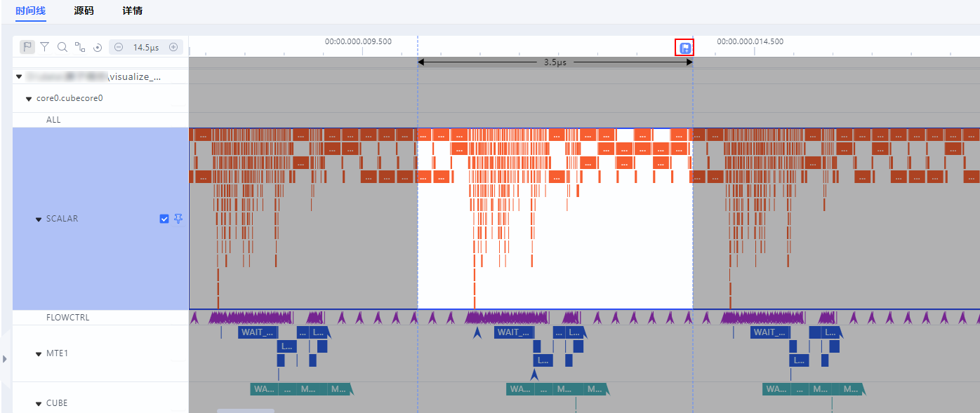Click the connected-squares link icon

point(80,47)
